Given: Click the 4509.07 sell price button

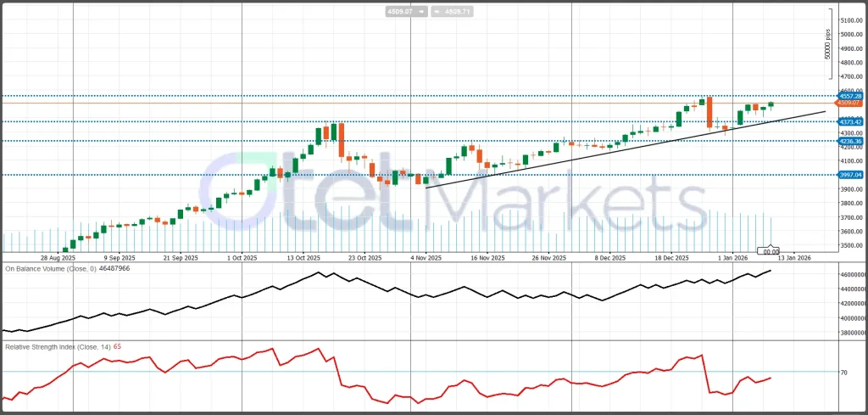Looking at the screenshot, I should pyautogui.click(x=399, y=12).
